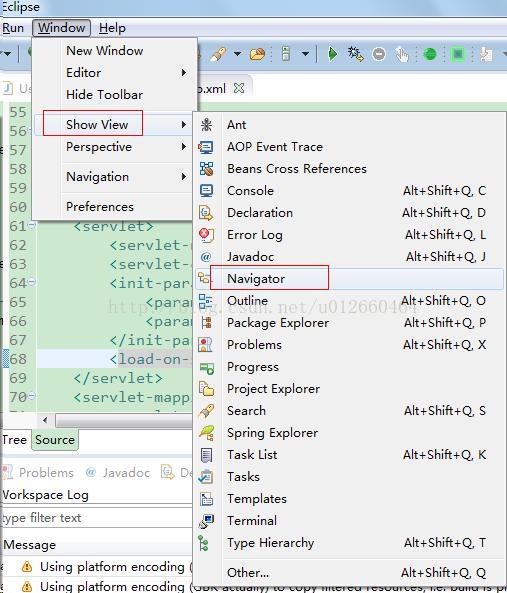The height and width of the screenshot is (593, 507).
Task: Click the Declaration view icon
Action: coord(206,213)
